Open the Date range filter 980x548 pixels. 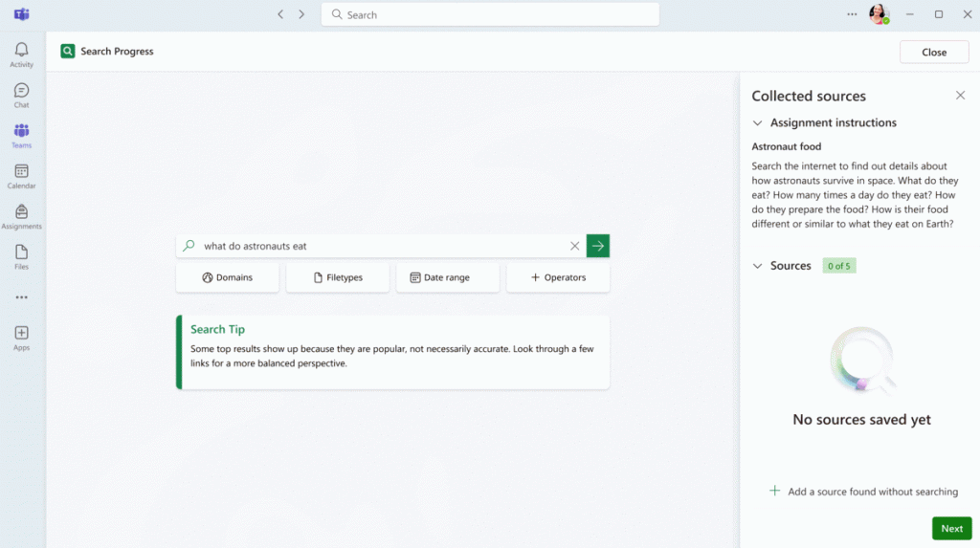pos(448,277)
